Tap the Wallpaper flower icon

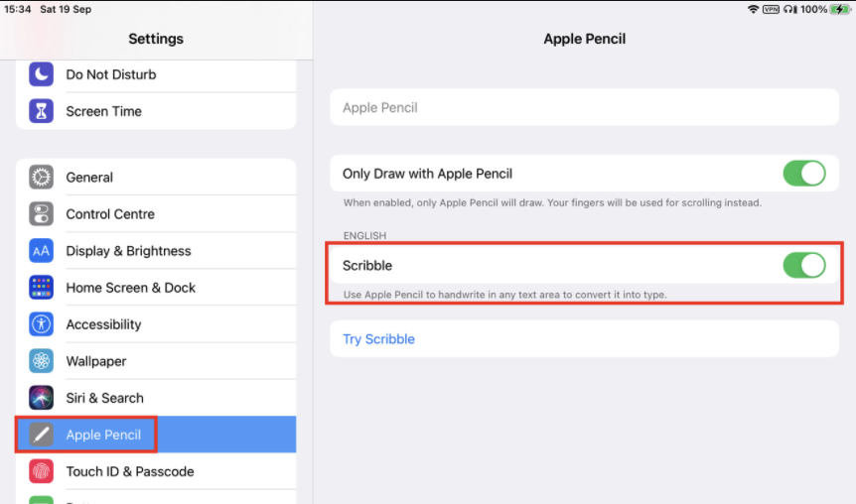point(41,361)
